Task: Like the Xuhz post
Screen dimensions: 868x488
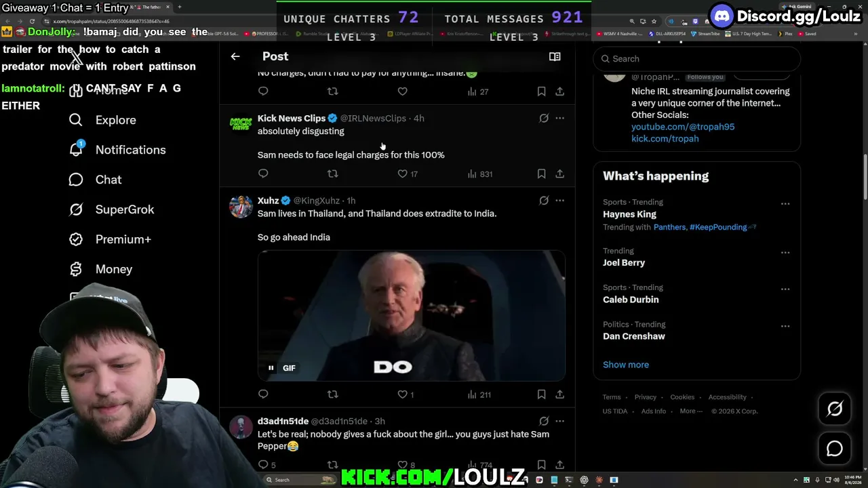Action: [406, 394]
